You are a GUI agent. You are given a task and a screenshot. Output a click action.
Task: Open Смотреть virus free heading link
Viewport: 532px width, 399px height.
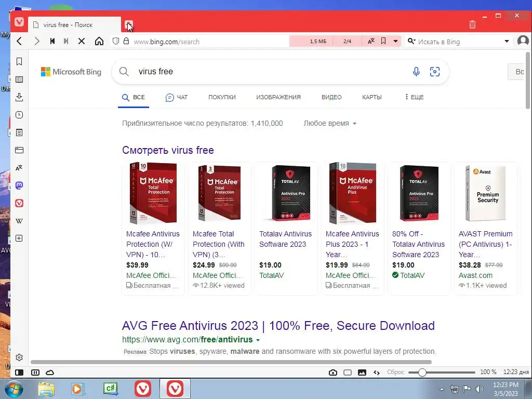pyautogui.click(x=168, y=150)
